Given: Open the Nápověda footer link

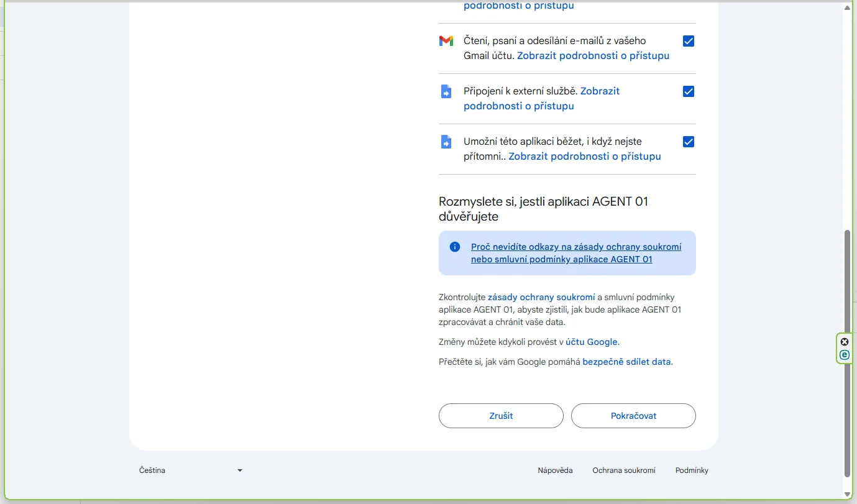Looking at the screenshot, I should [555, 470].
